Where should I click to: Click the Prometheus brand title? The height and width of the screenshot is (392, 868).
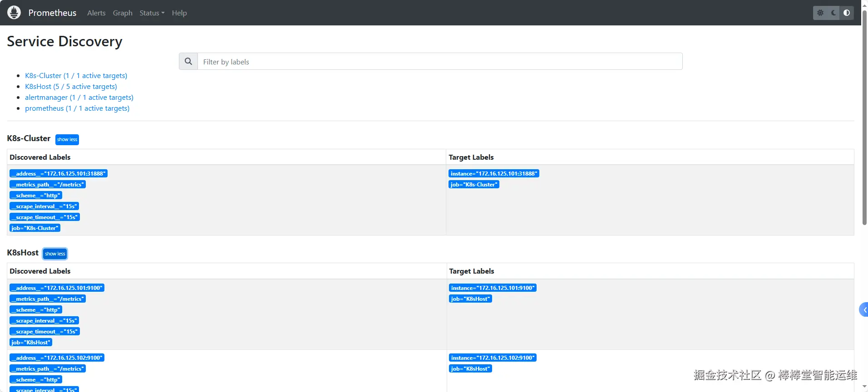[x=52, y=13]
